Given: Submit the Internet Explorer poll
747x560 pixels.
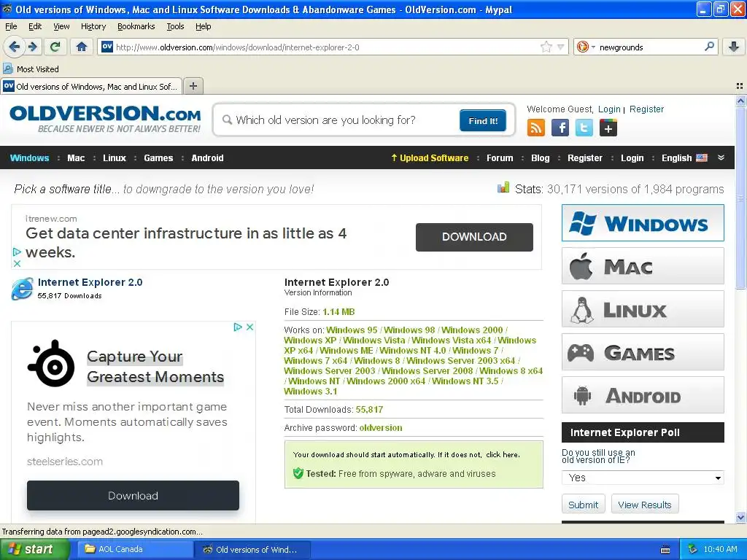Looking at the screenshot, I should [x=583, y=505].
